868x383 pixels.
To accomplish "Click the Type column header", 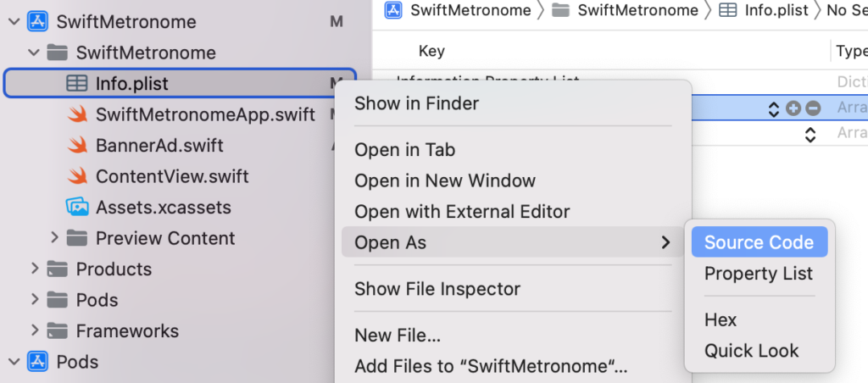I will coord(851,51).
